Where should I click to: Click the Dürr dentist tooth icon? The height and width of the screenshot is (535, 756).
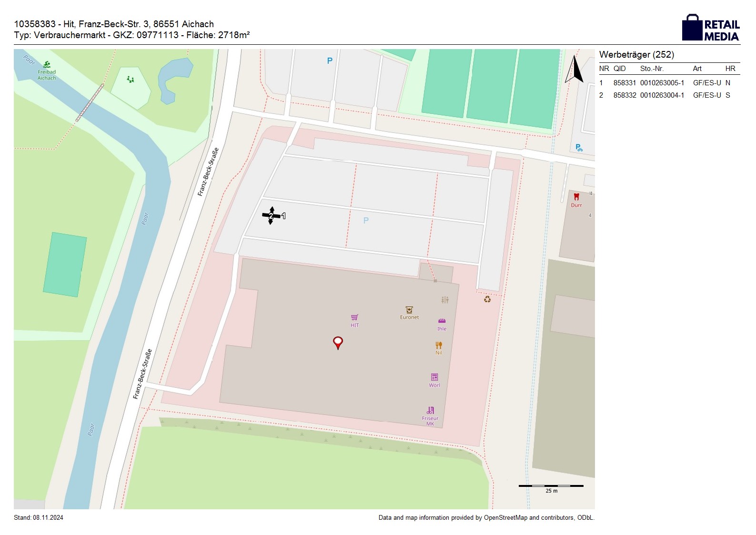[576, 197]
